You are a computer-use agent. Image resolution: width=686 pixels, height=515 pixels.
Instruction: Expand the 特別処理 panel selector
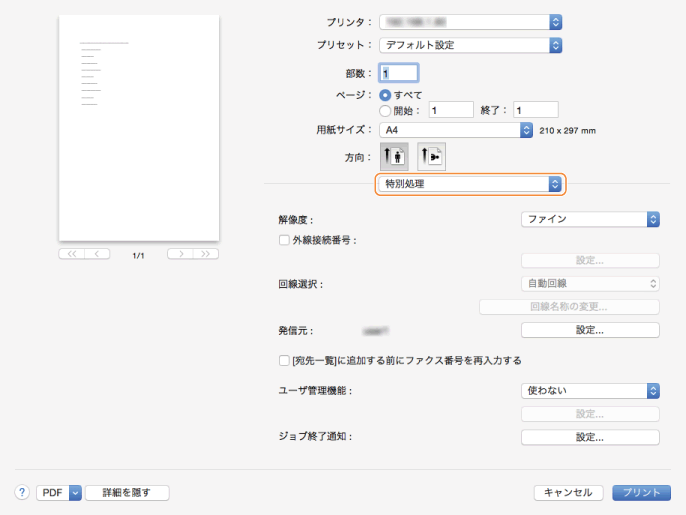470,184
